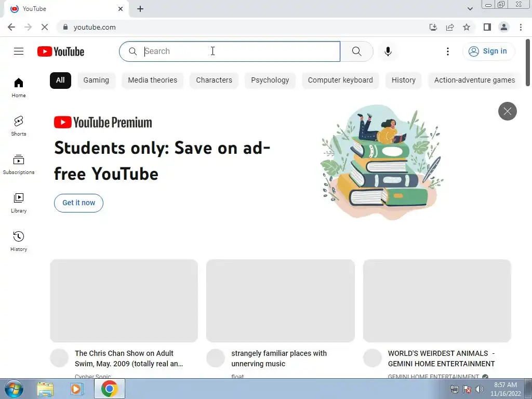This screenshot has height=399, width=532.
Task: Click the search magnifier button
Action: pos(356,51)
